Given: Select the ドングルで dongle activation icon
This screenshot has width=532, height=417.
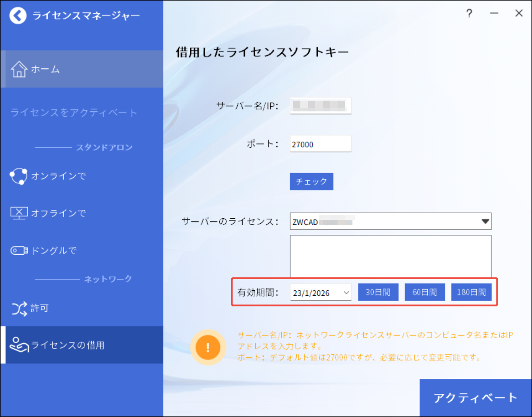Looking at the screenshot, I should point(17,250).
